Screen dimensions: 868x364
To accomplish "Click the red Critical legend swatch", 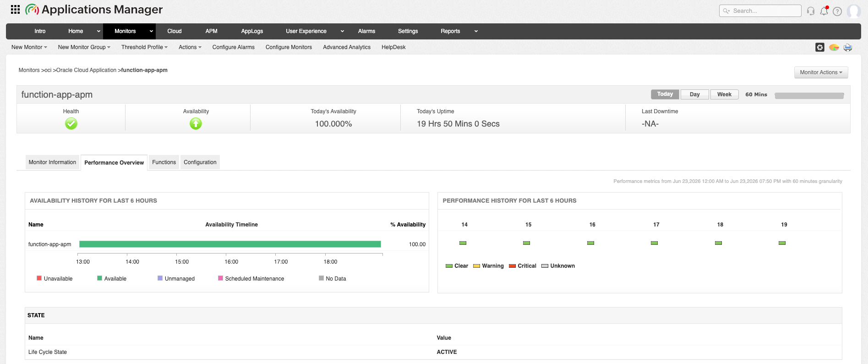I will 513,266.
